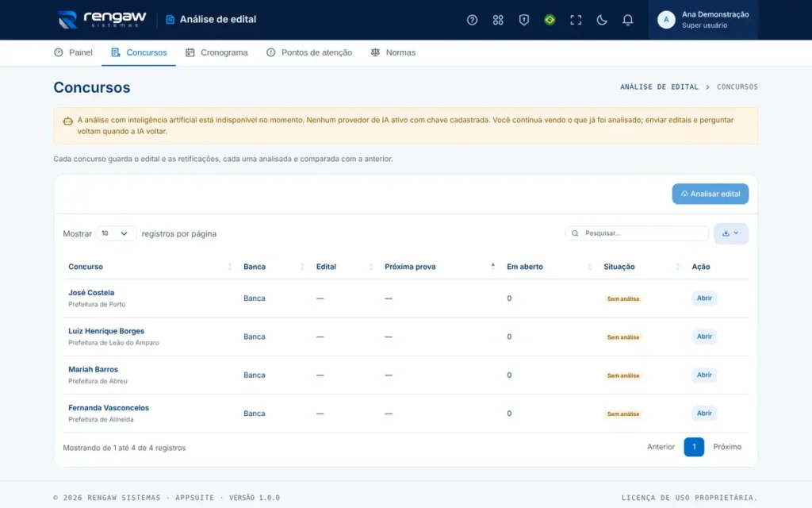Click Banca cell in Fernanda Vasconcelos row
This screenshot has width=812, height=508.
coord(255,413)
